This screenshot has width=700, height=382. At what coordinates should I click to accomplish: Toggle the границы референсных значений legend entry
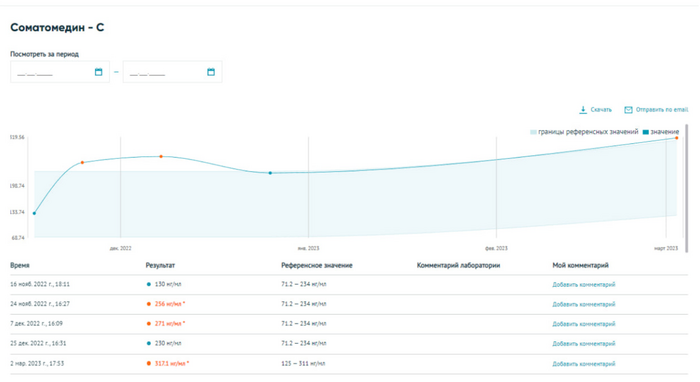584,132
